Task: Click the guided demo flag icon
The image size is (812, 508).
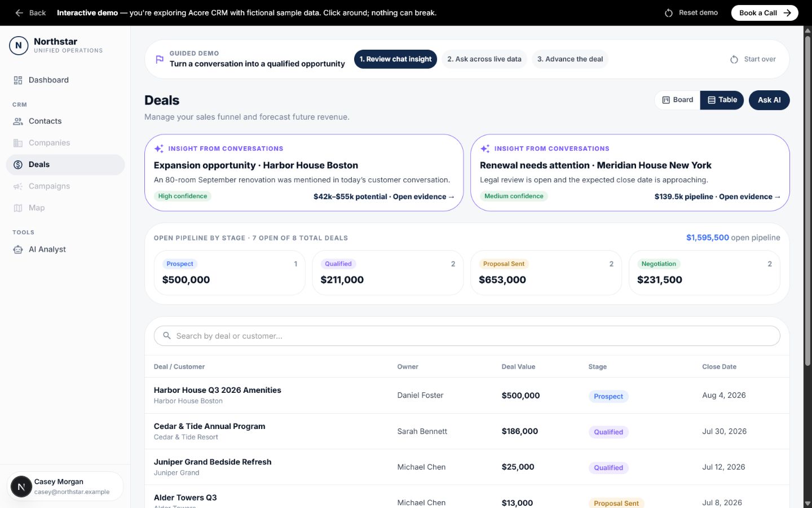Action: [160, 59]
